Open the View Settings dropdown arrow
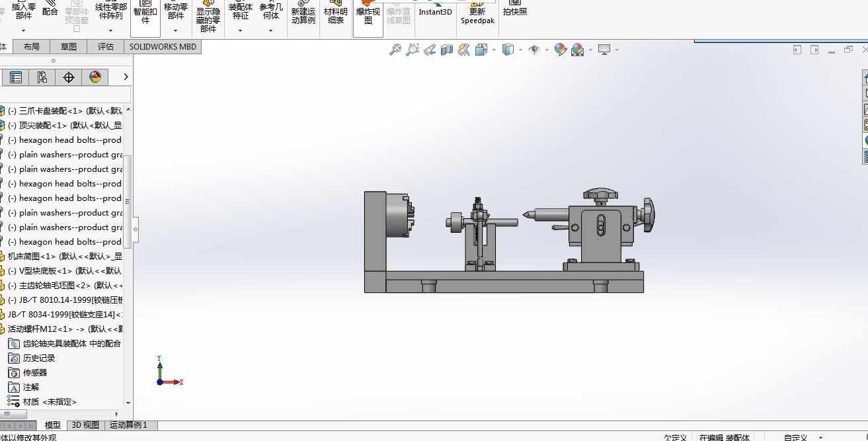 [x=617, y=50]
